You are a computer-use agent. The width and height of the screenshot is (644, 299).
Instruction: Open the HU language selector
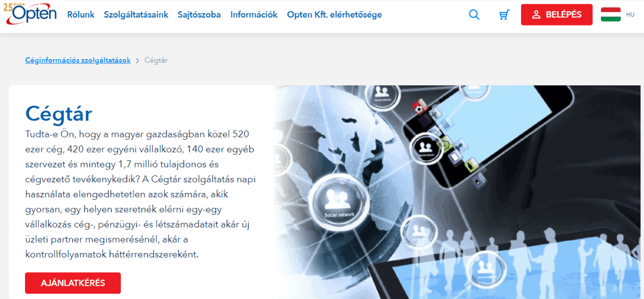pos(630,15)
